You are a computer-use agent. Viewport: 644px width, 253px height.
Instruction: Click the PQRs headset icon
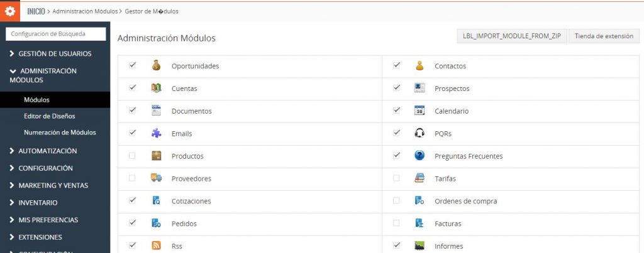(419, 133)
